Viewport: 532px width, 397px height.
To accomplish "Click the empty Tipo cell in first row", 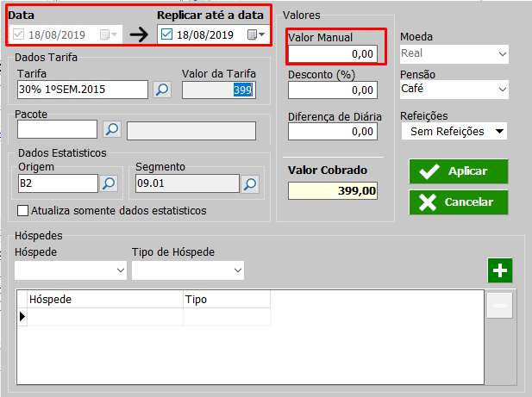I will [227, 317].
